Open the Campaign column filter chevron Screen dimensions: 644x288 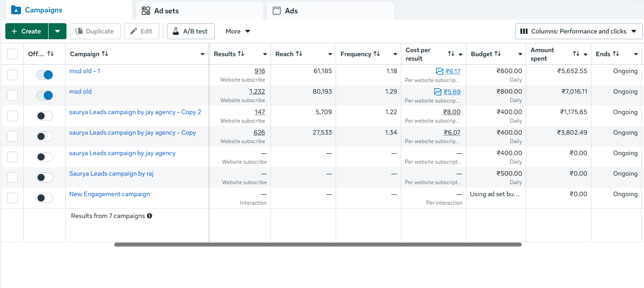pyautogui.click(x=202, y=54)
